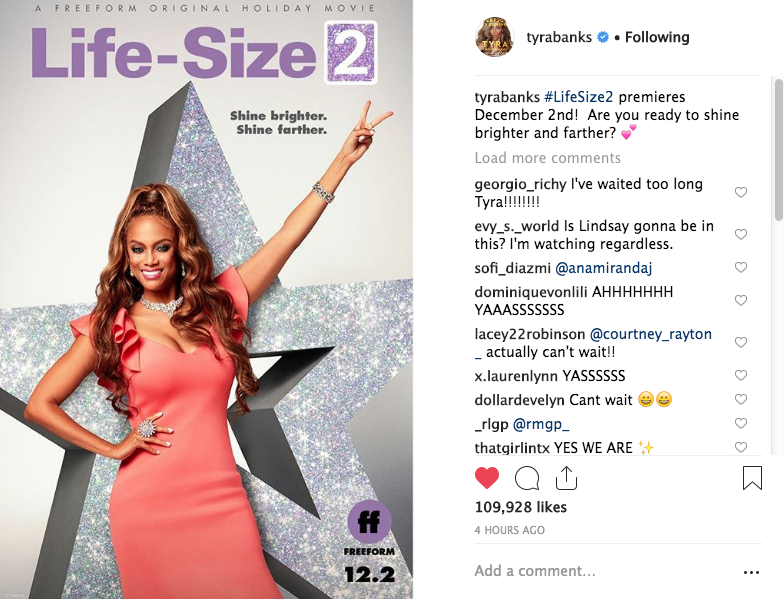Click the share post arrow icon
Image resolution: width=784 pixels, height=599 pixels.
(x=566, y=478)
